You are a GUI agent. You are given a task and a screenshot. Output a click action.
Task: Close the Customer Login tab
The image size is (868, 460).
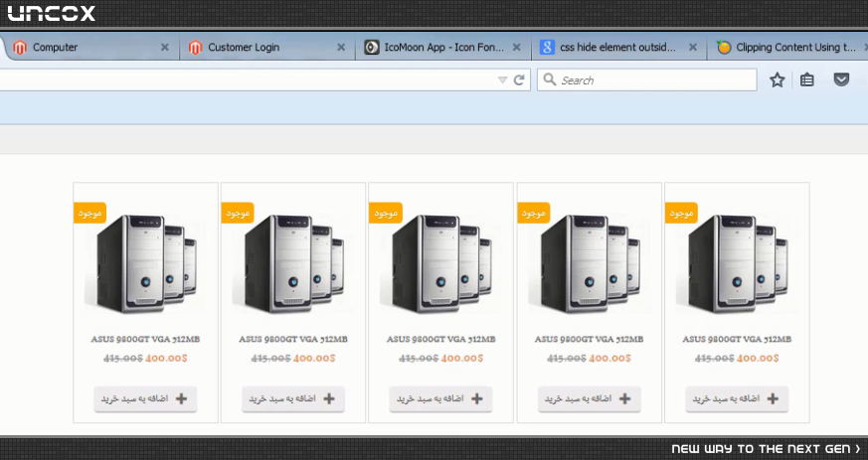click(341, 48)
